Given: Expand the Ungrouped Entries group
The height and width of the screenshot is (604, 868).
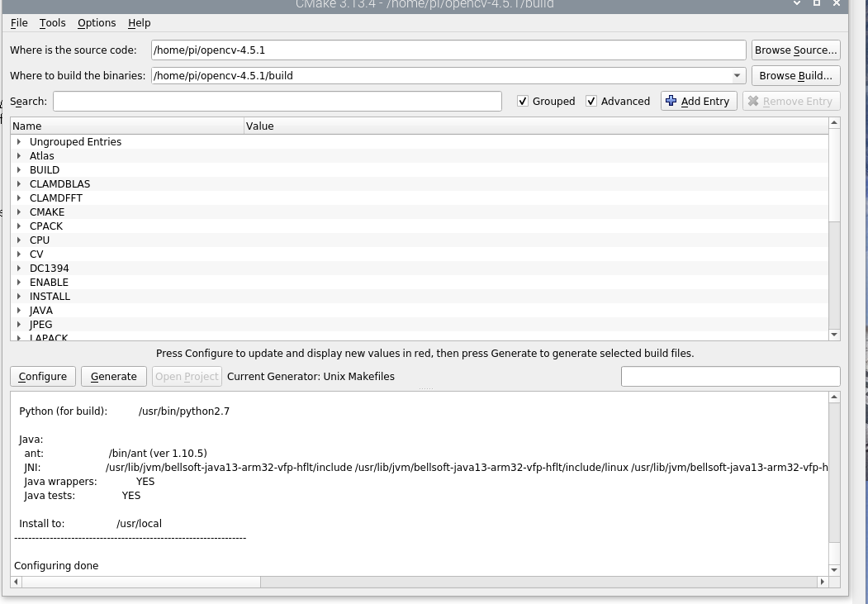Looking at the screenshot, I should coord(19,142).
